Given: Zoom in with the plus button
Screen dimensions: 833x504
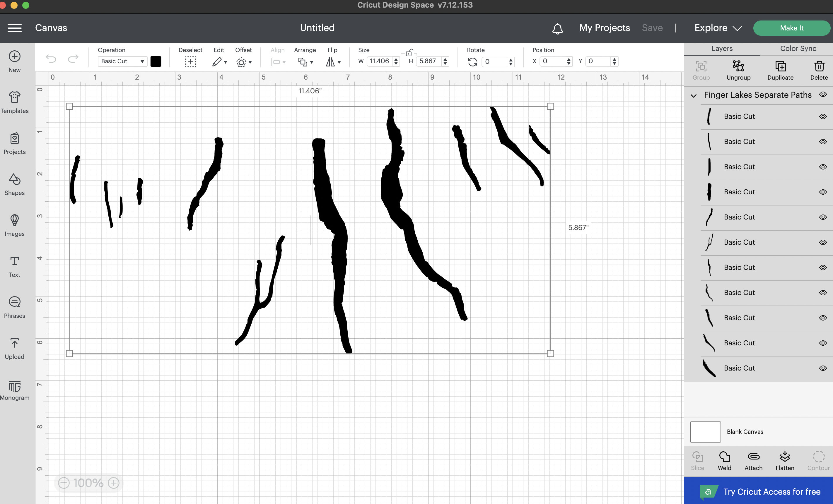Looking at the screenshot, I should click(114, 483).
